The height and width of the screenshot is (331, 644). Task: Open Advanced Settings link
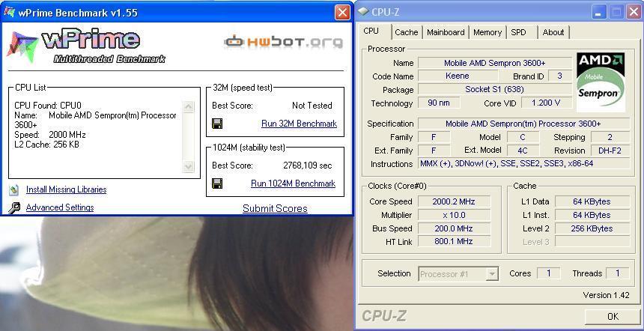60,207
